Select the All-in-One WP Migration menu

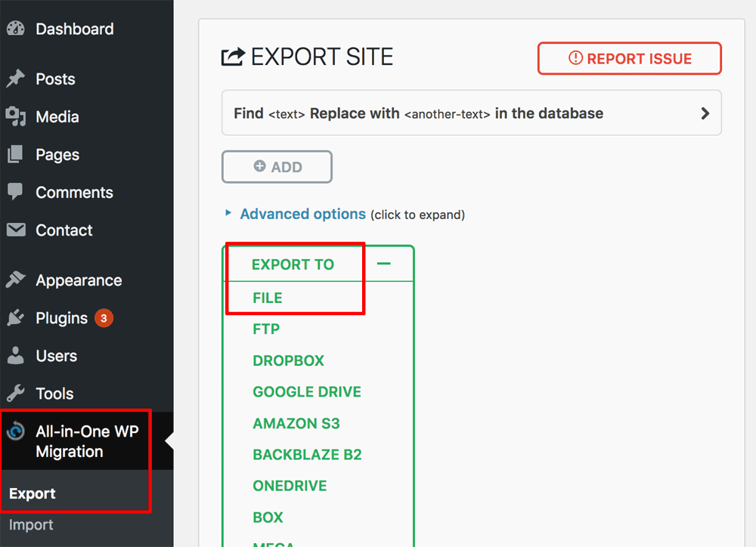tap(87, 441)
